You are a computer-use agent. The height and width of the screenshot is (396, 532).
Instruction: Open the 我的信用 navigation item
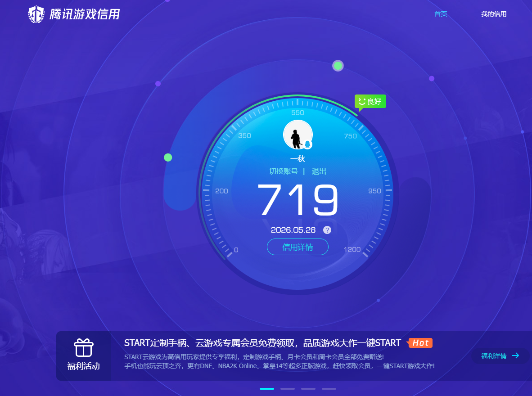coord(494,14)
